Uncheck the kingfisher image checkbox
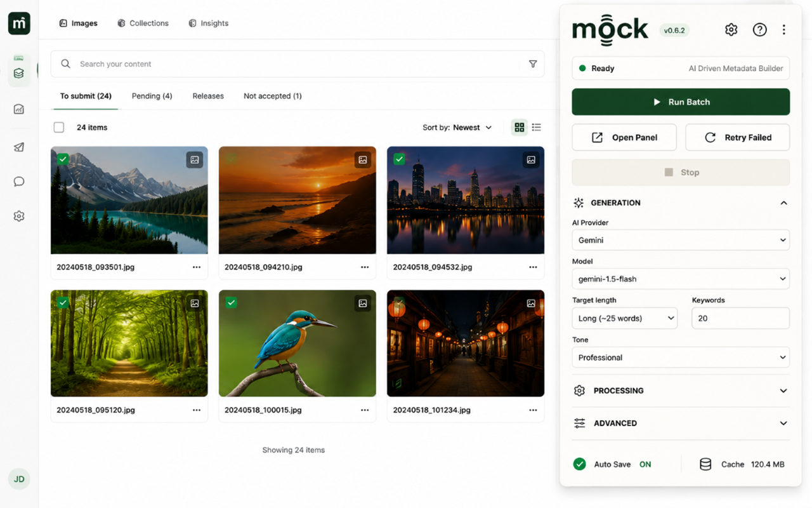 [x=232, y=303]
